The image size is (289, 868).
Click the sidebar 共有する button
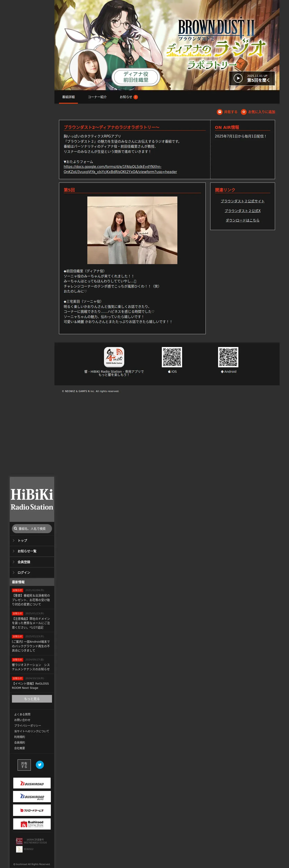[24, 765]
